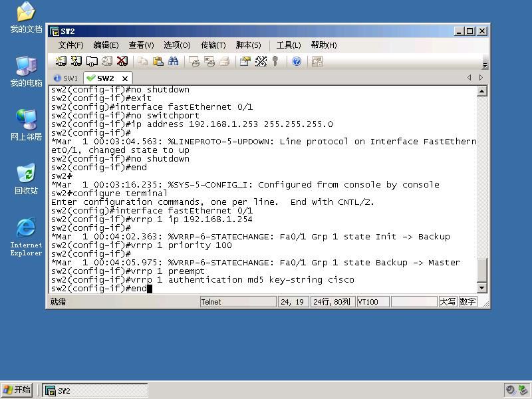Screen dimensions: 532x399
Task: Maximize the SW2 window
Action: (470, 31)
